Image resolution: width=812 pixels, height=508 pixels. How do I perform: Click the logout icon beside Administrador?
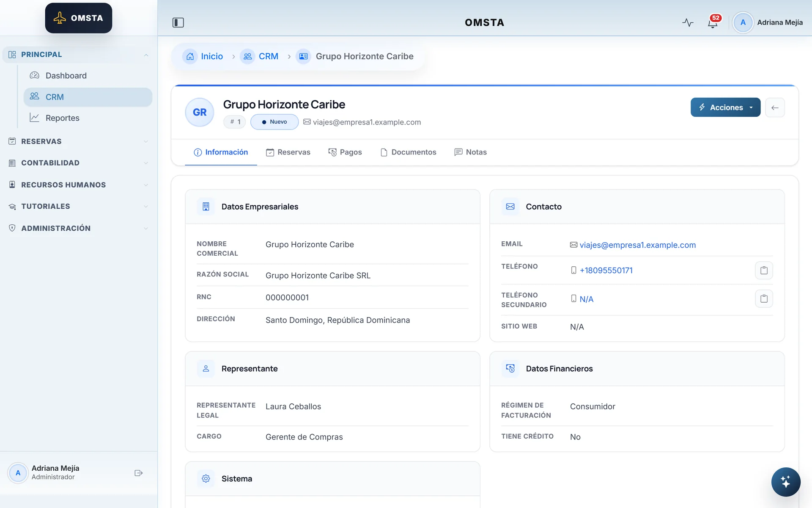click(139, 473)
